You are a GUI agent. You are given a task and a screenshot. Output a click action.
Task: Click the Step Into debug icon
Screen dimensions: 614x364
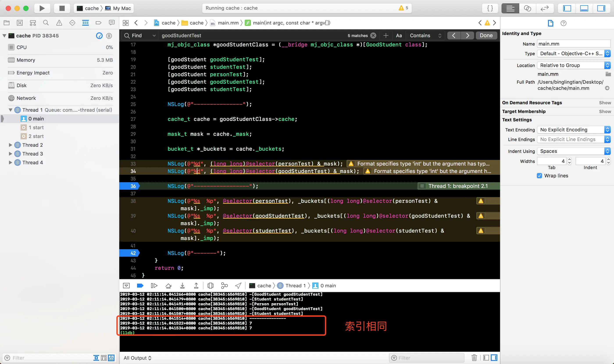click(x=182, y=286)
